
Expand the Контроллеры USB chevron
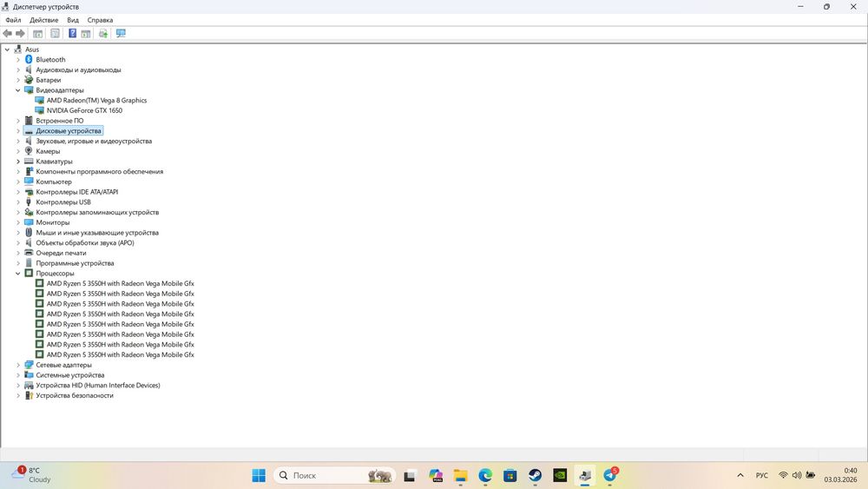point(17,202)
